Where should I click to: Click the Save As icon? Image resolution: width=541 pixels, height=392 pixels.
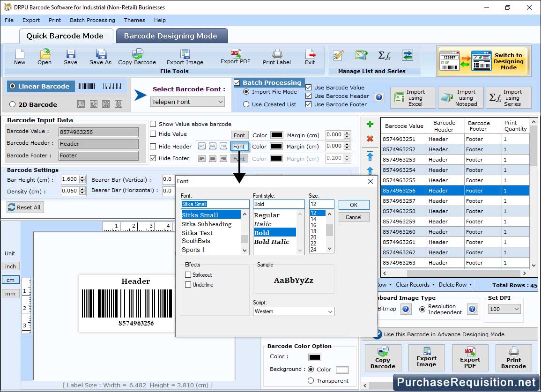(x=101, y=57)
